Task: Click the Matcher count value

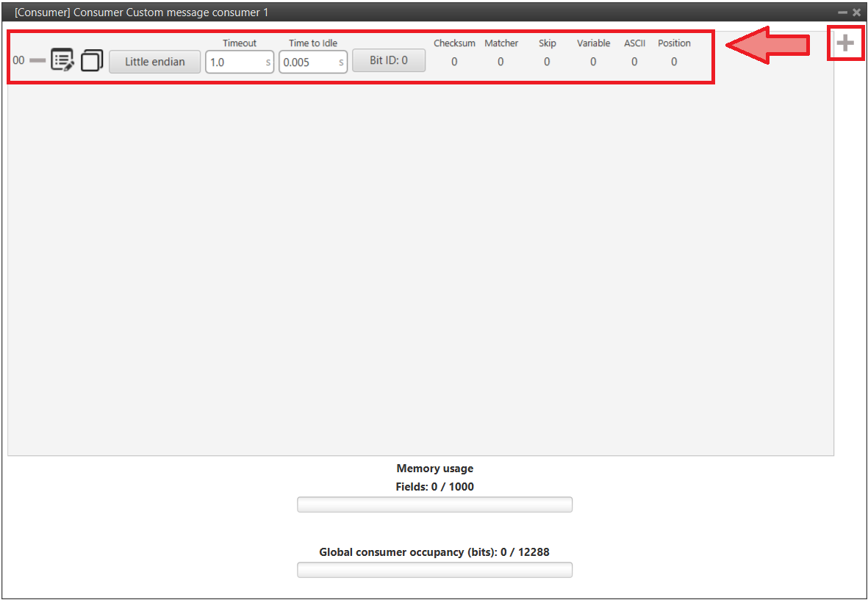Action: pos(501,62)
